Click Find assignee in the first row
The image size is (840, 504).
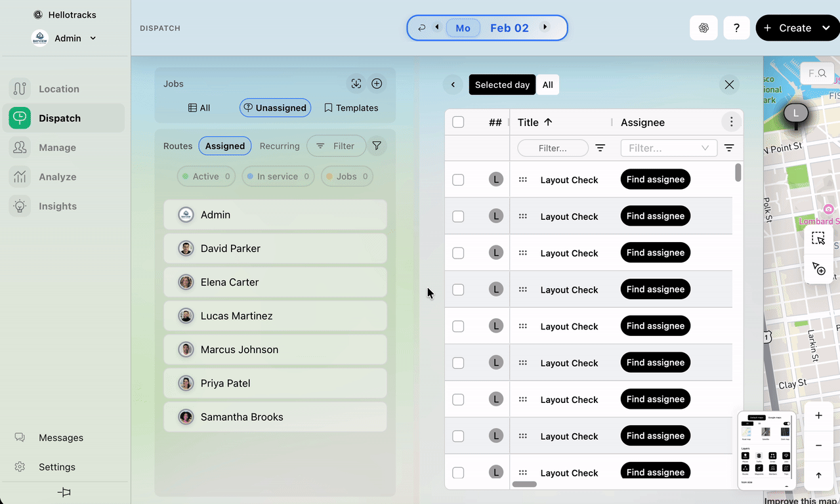(655, 179)
